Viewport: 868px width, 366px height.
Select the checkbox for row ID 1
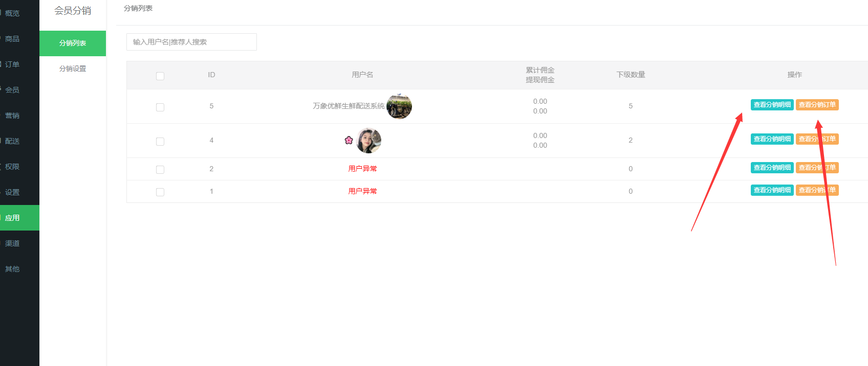pyautogui.click(x=160, y=192)
